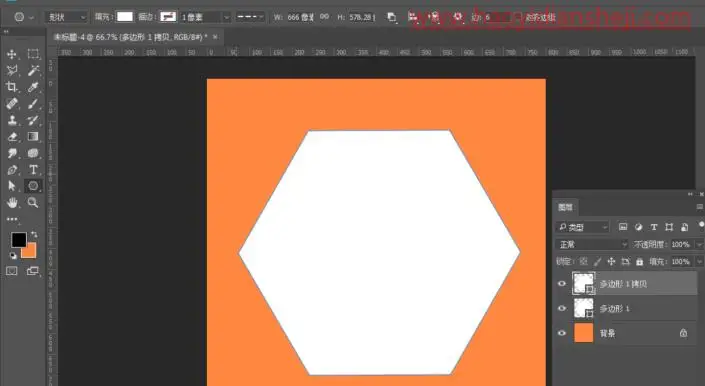The image size is (705, 386).
Task: Select the Gradient tool
Action: [33, 137]
